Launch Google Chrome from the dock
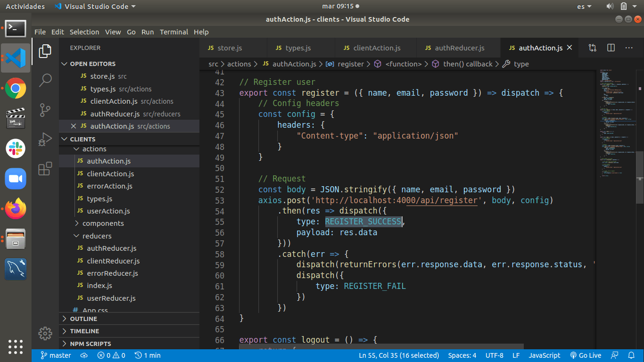This screenshot has width=644, height=362. [16, 88]
